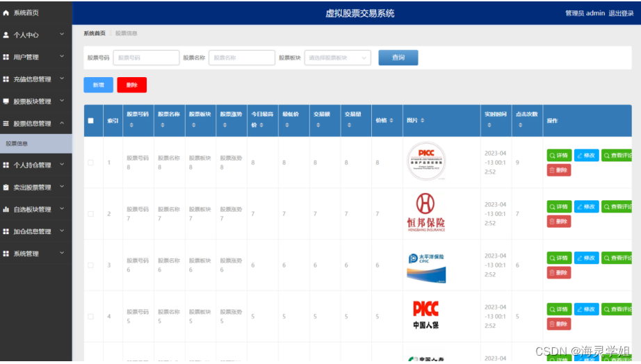641x364 pixels.
Task: Click the grid icon for 用户管理
Action: click(x=6, y=57)
